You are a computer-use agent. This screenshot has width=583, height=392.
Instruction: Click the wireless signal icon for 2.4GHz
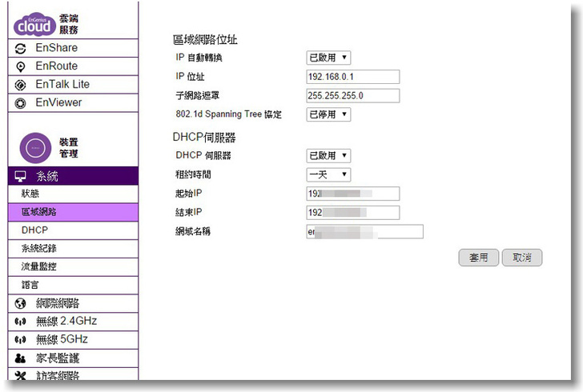21,321
